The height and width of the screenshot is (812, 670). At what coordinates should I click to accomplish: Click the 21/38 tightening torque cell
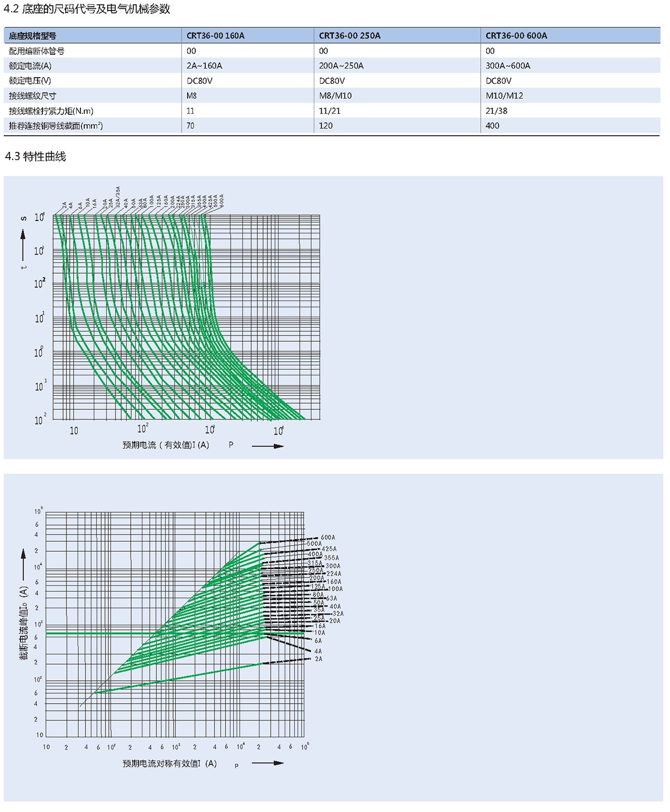[496, 111]
